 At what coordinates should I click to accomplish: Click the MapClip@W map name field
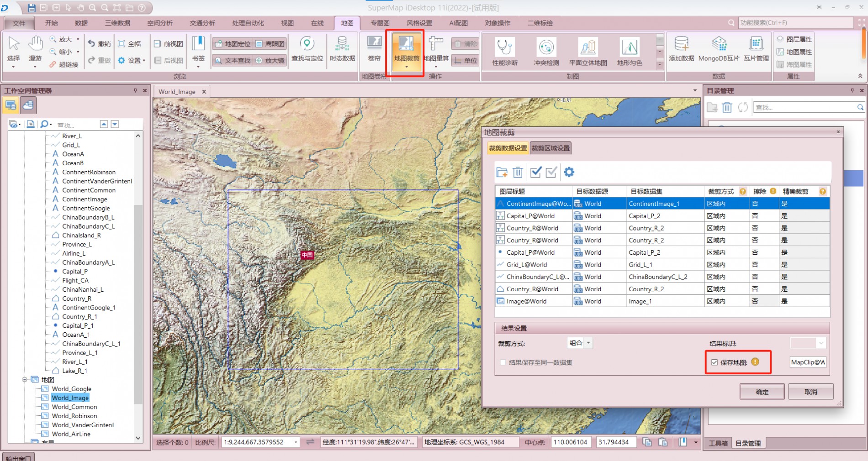808,362
